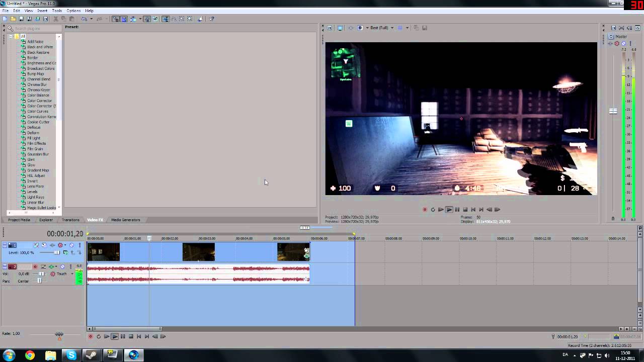This screenshot has height=362, width=644.
Task: Click Play in the timeline transport bar
Action: [x=115, y=336]
